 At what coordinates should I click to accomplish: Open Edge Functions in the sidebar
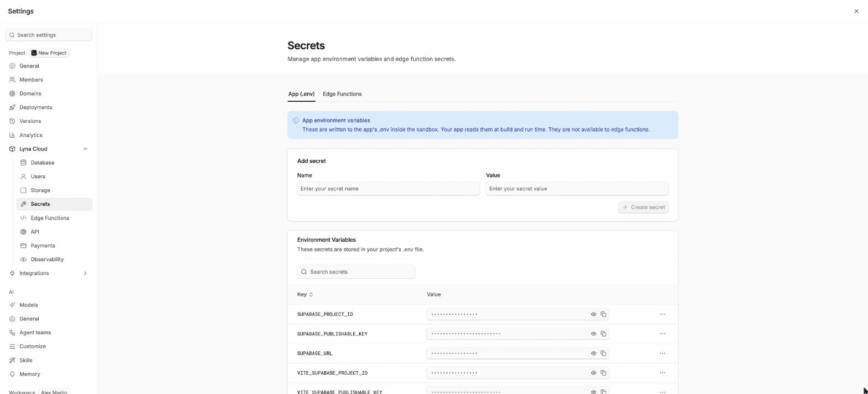tap(54, 218)
